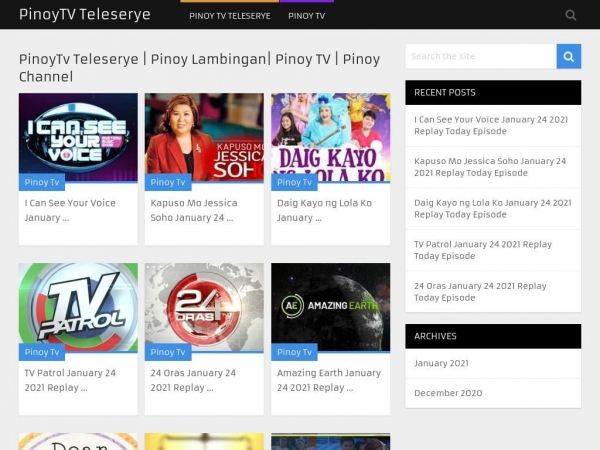
Task: Open the Daig Kayo ng Lola Ko thumbnail
Action: coord(331,137)
